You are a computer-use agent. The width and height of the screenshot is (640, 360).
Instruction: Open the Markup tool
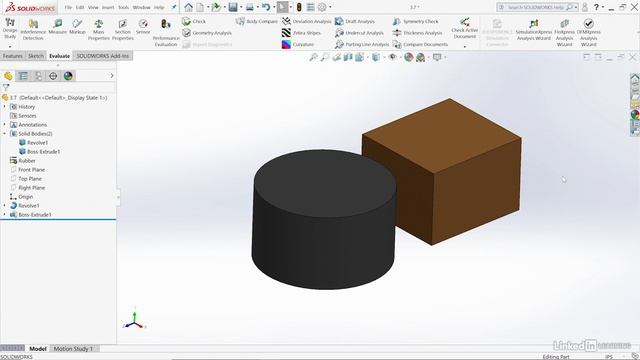tap(77, 27)
